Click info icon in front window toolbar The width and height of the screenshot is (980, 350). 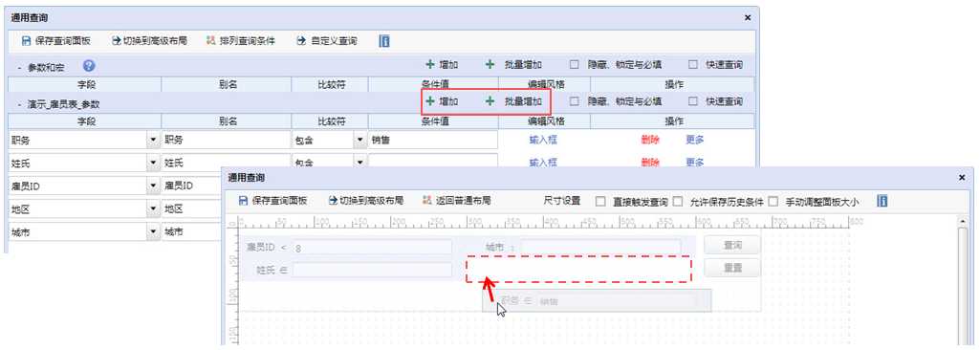pos(882,201)
